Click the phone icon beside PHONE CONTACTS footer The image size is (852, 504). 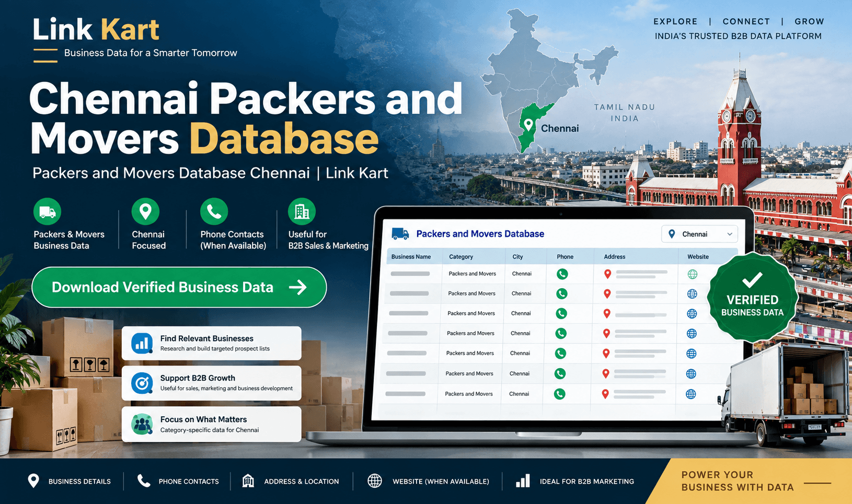[x=144, y=481]
